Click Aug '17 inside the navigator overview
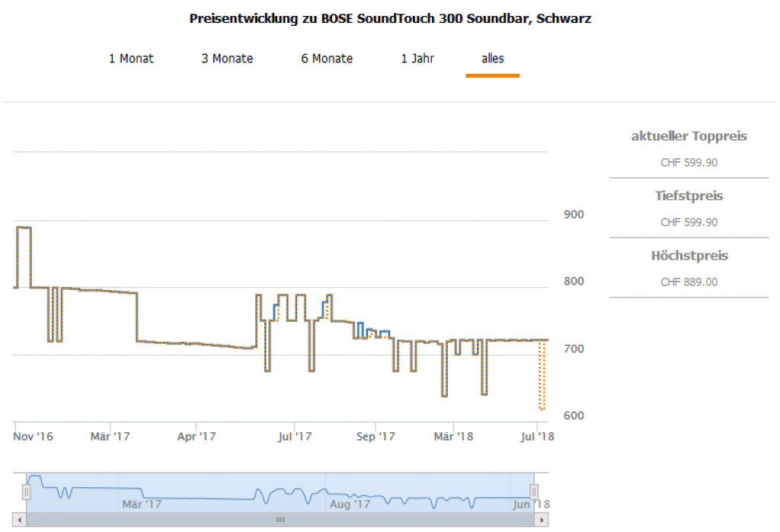This screenshot has height=532, width=780. tap(350, 504)
